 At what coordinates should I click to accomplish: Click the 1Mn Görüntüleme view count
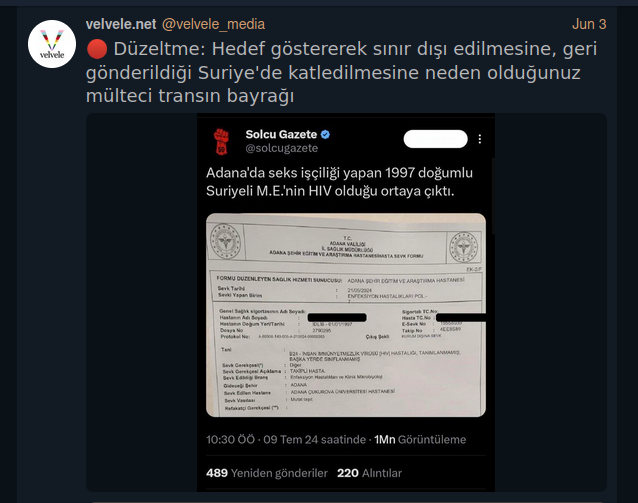click(420, 440)
